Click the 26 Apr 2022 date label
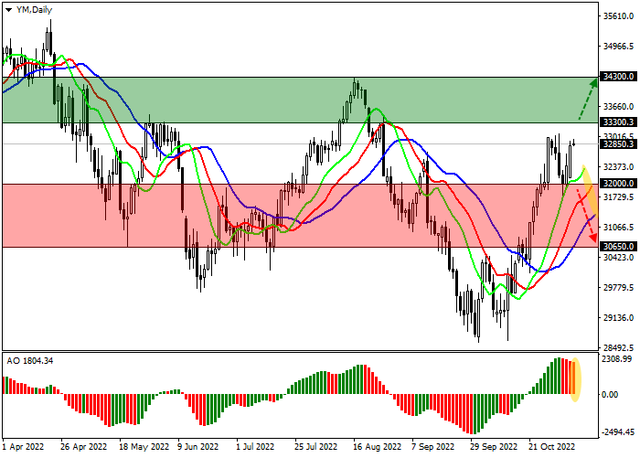The image size is (640, 457). (x=84, y=447)
